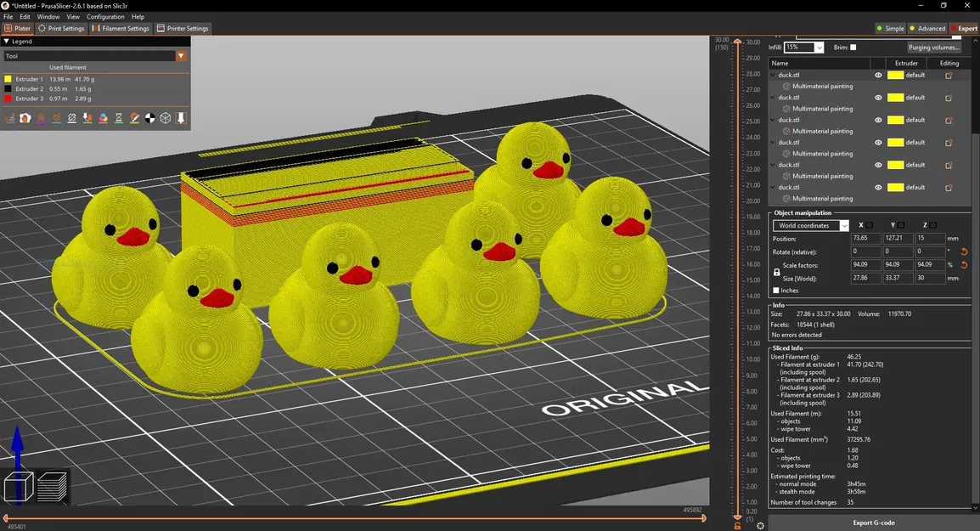Viewport: 980px width, 531px height.
Task: Toggle Tool marker icon in legend
Action: click(181, 118)
